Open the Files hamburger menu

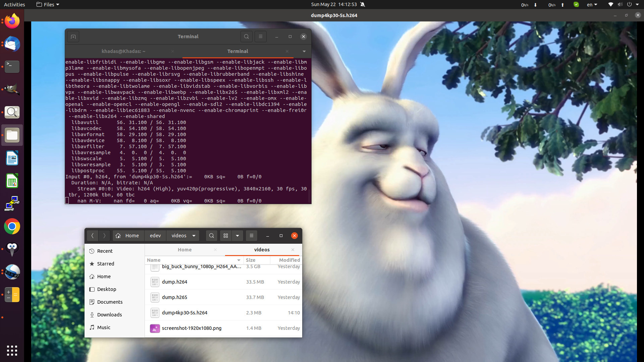pos(252,236)
